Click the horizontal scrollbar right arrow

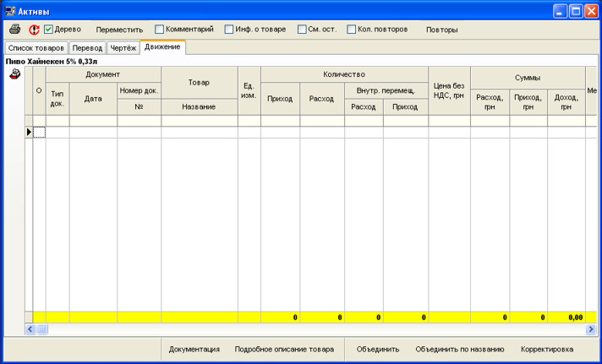[x=593, y=329]
